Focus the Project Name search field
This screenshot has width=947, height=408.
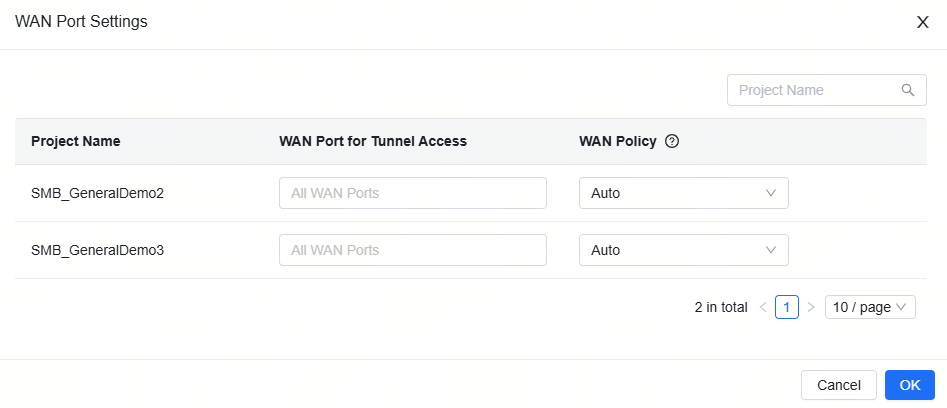point(827,90)
